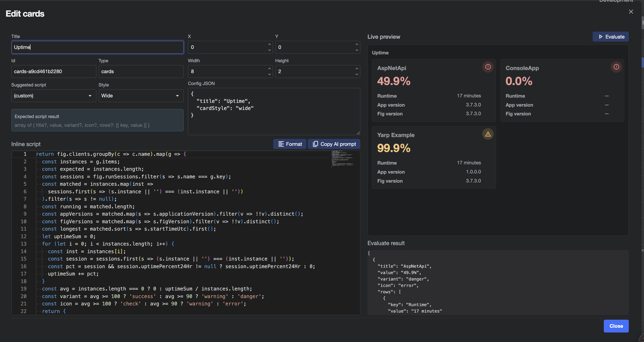Decrease Height with the down stepper
644x342 pixels.
click(357, 74)
